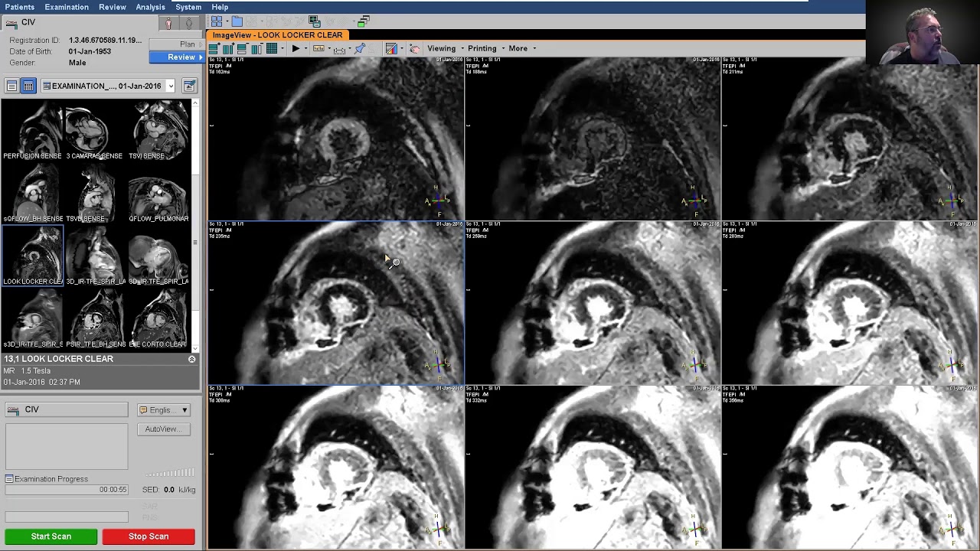Click the distance measurement icon

[x=339, y=49]
